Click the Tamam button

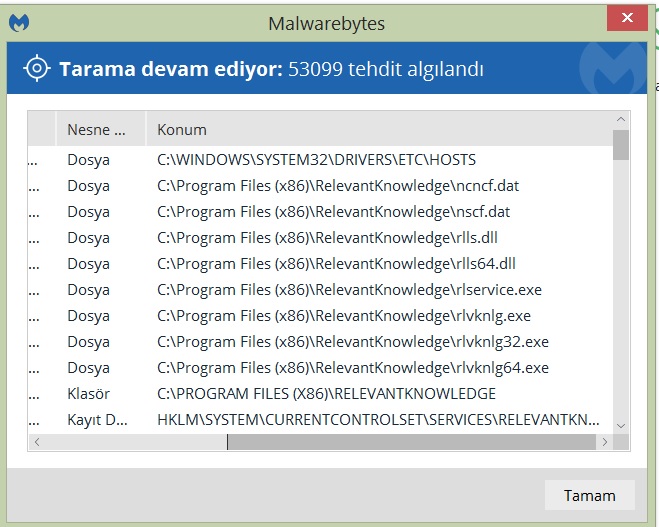[x=589, y=495]
